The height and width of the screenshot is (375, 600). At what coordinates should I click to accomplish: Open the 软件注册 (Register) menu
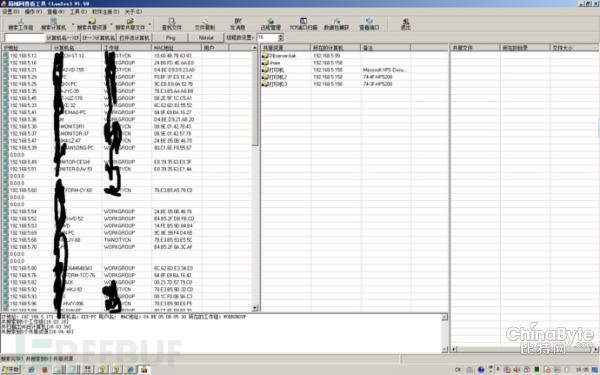click(x=106, y=12)
